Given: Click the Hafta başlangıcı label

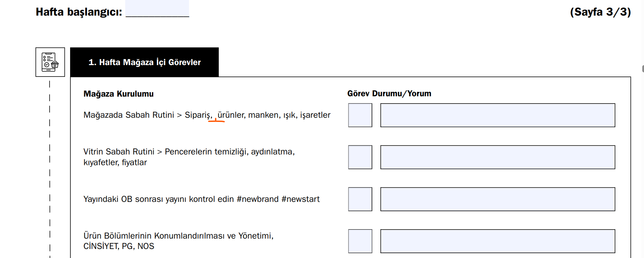Looking at the screenshot, I should (x=79, y=12).
